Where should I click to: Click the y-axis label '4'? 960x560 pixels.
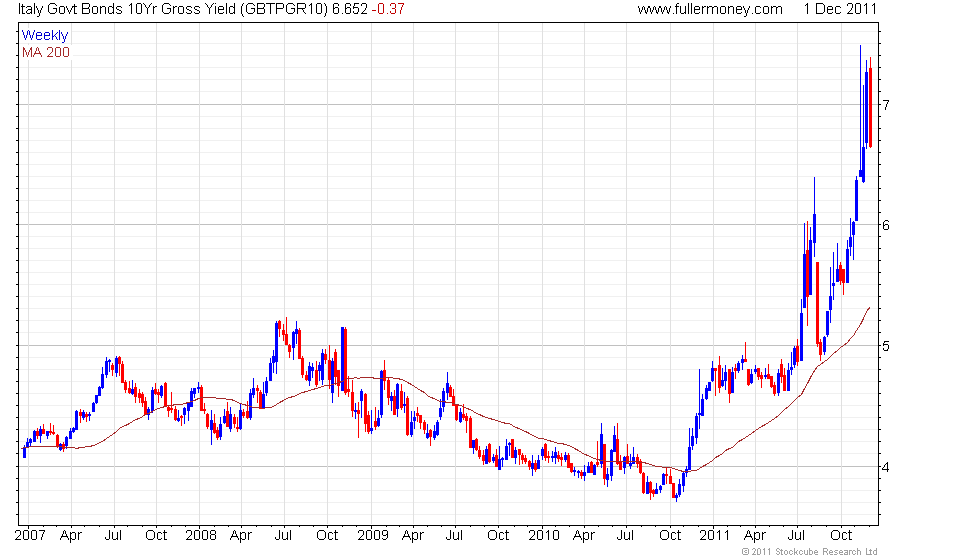click(x=885, y=468)
